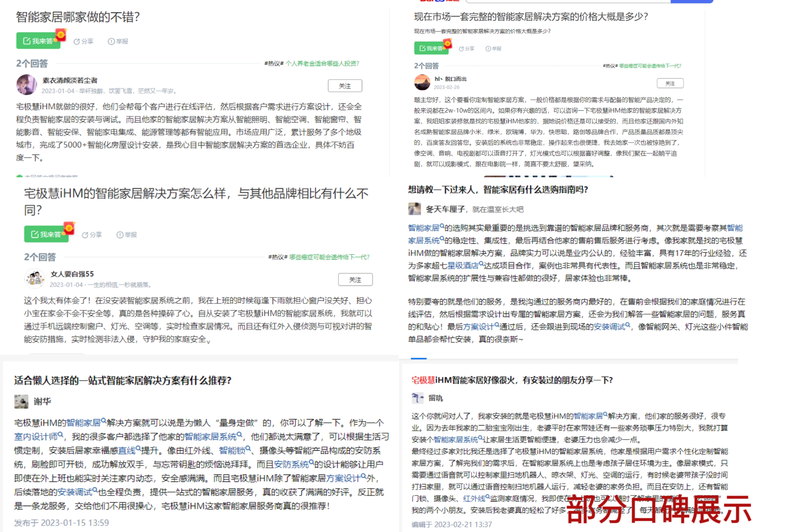Click the 分享 icon under 智能家居哪家做的不错
Viewport: 798px width, 532px height.
coord(83,41)
